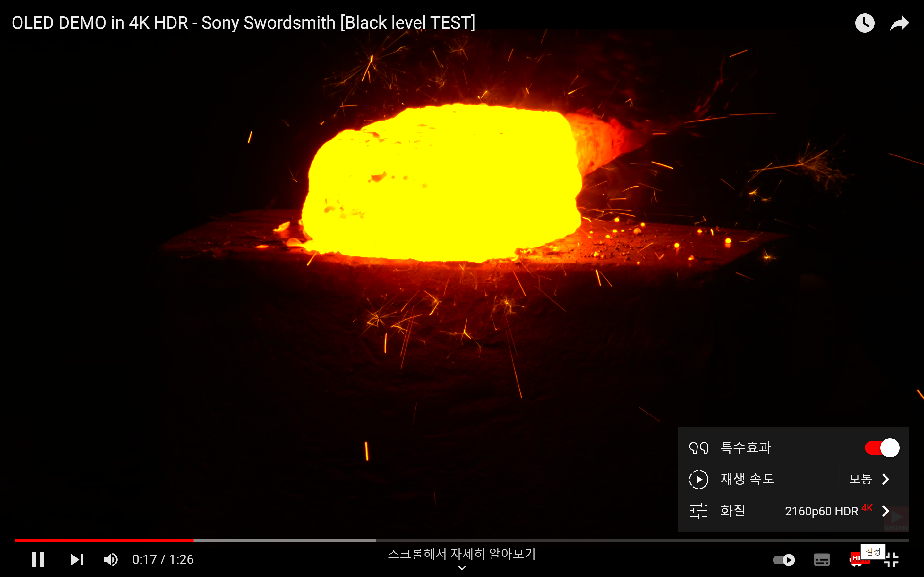This screenshot has width=924, height=577.
Task: Pause the video playback
Action: [38, 559]
